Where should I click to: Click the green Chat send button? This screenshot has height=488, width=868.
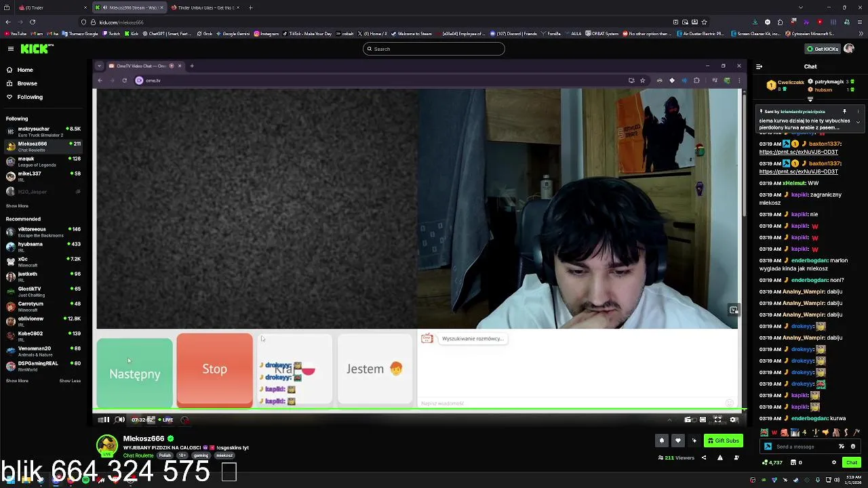click(852, 462)
